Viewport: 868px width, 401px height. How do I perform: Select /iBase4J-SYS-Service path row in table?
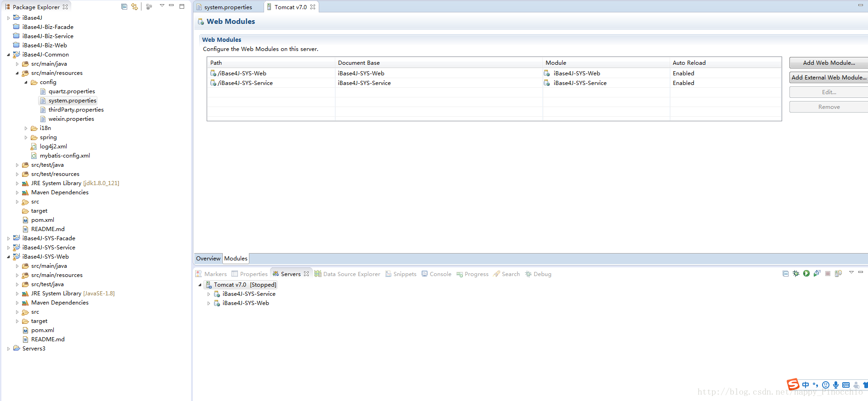pyautogui.click(x=494, y=83)
